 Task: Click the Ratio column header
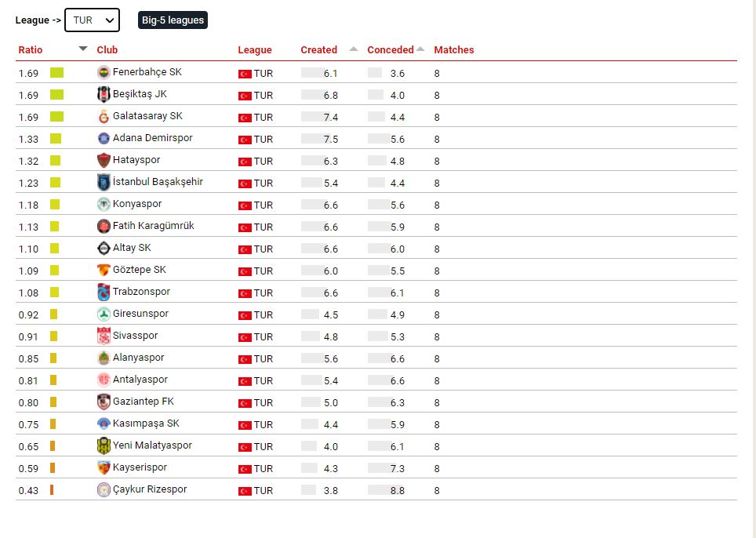point(31,49)
